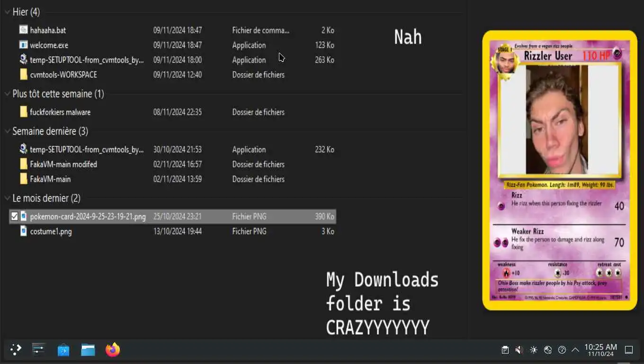Select temp-SETUPTOOL file dated 30/10/2024 21:53
This screenshot has height=364, width=644.
tap(87, 149)
